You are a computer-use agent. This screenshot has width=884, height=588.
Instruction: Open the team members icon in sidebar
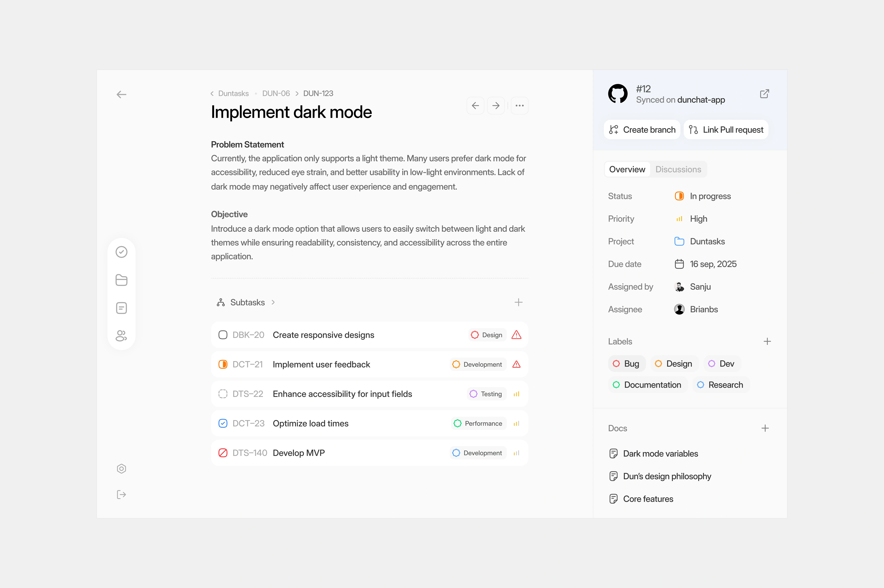[x=121, y=336]
